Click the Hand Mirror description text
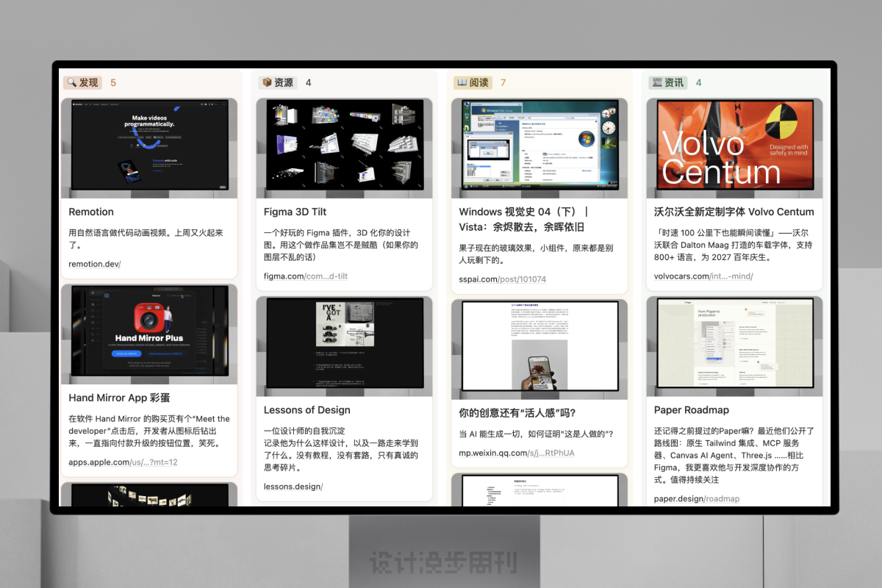This screenshot has width=882, height=588. pyautogui.click(x=149, y=431)
